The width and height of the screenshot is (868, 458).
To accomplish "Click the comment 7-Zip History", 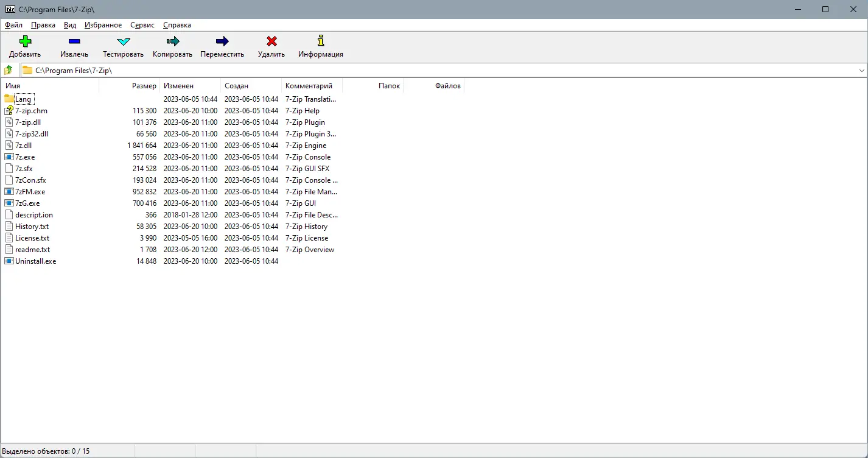I will click(x=307, y=226).
